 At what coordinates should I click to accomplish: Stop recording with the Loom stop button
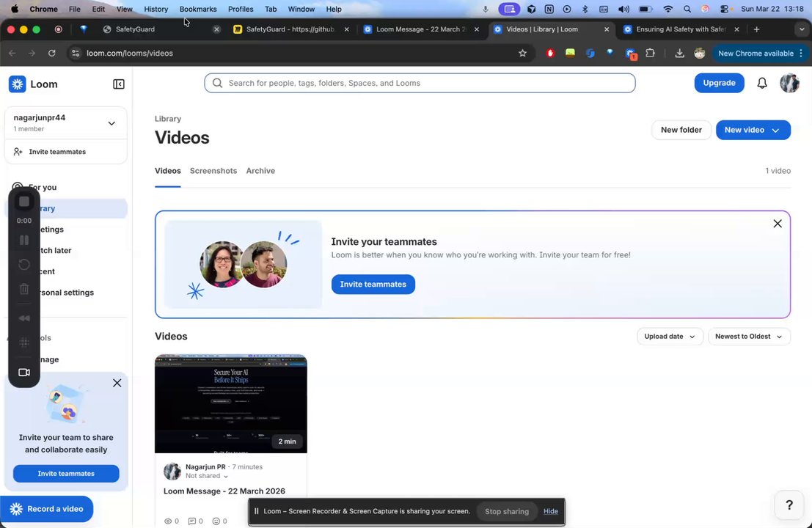click(x=23, y=202)
